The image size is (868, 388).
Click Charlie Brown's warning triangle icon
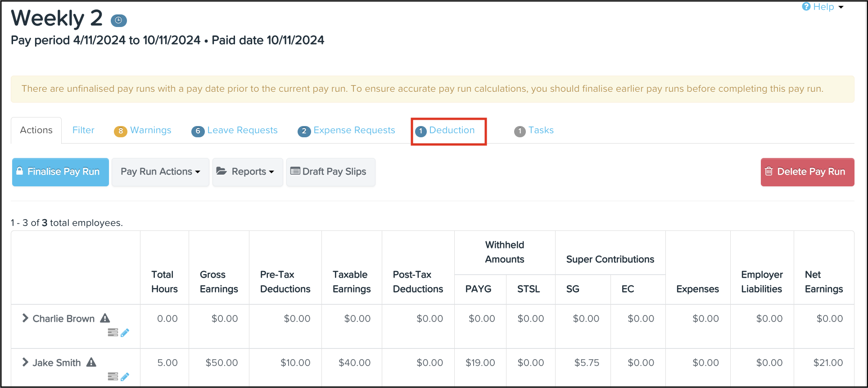coord(105,318)
